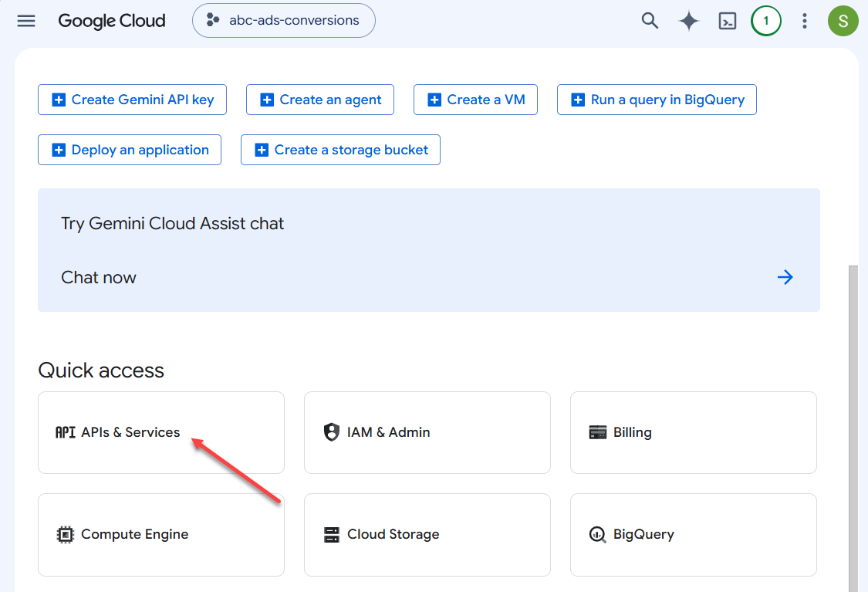Click Try Gemini Cloud Assist chat heading
This screenshot has height=592, width=868.
coord(172,223)
